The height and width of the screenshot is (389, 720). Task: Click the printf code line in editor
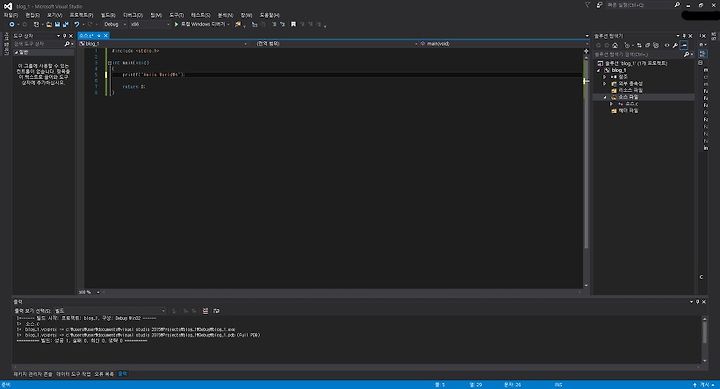(153, 74)
